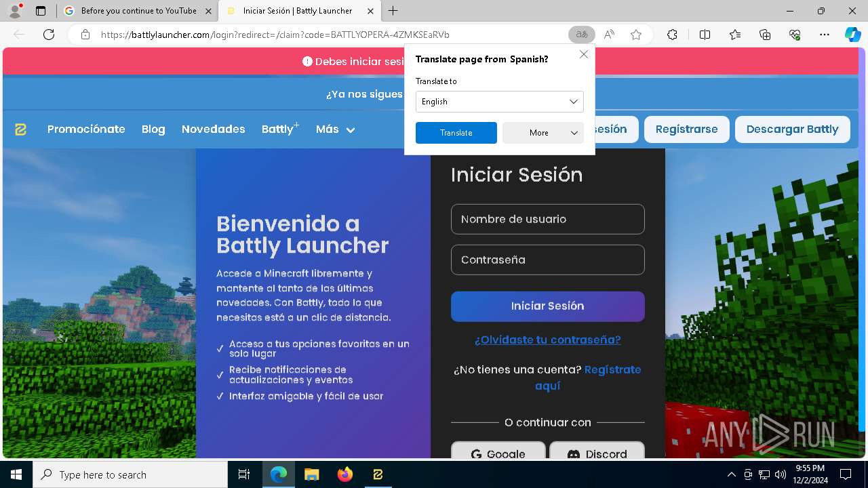Focus the Nombre de usuario field
The width and height of the screenshot is (868, 488).
click(548, 219)
